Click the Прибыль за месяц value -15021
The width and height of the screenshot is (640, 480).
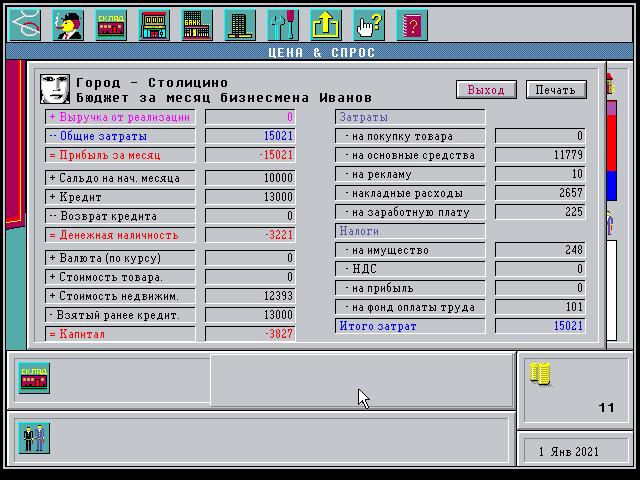tap(250, 156)
